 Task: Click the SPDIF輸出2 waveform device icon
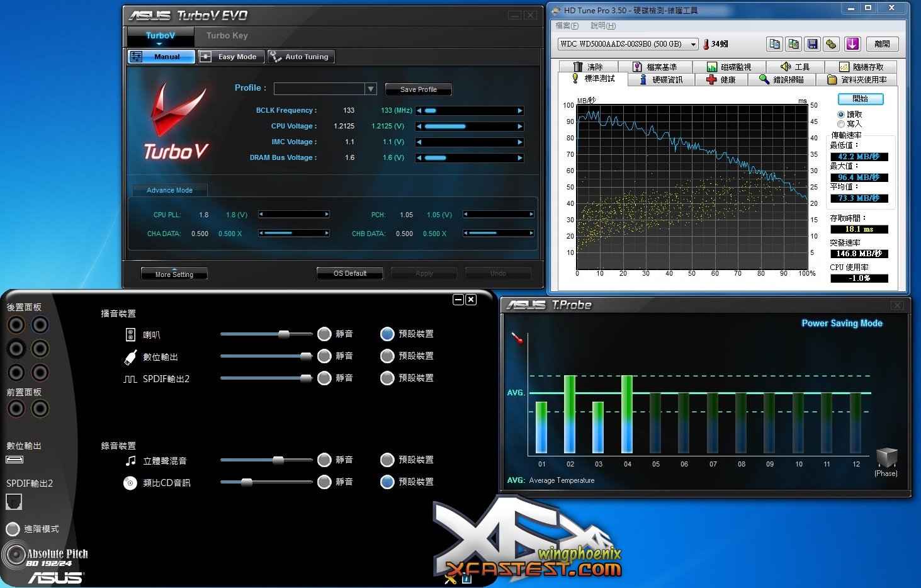[130, 379]
